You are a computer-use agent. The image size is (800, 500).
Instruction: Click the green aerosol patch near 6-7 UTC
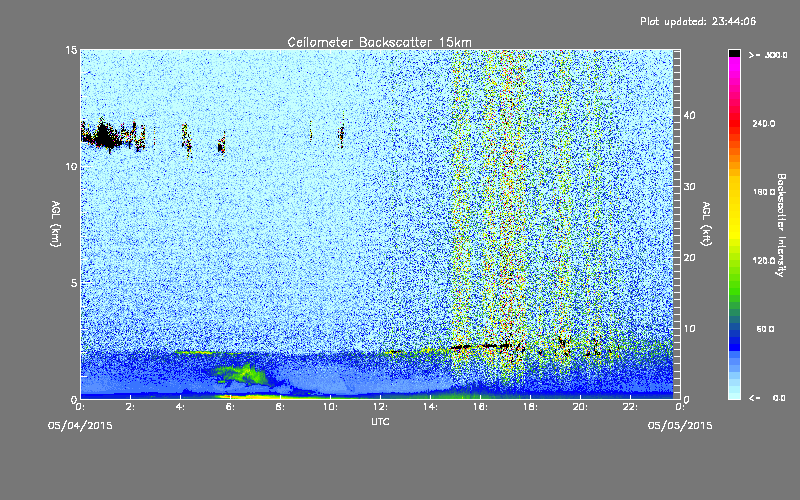(241, 374)
